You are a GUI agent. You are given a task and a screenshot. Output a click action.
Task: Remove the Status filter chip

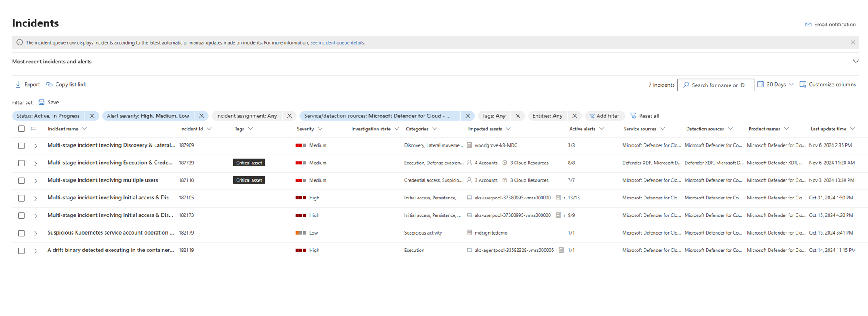click(92, 116)
